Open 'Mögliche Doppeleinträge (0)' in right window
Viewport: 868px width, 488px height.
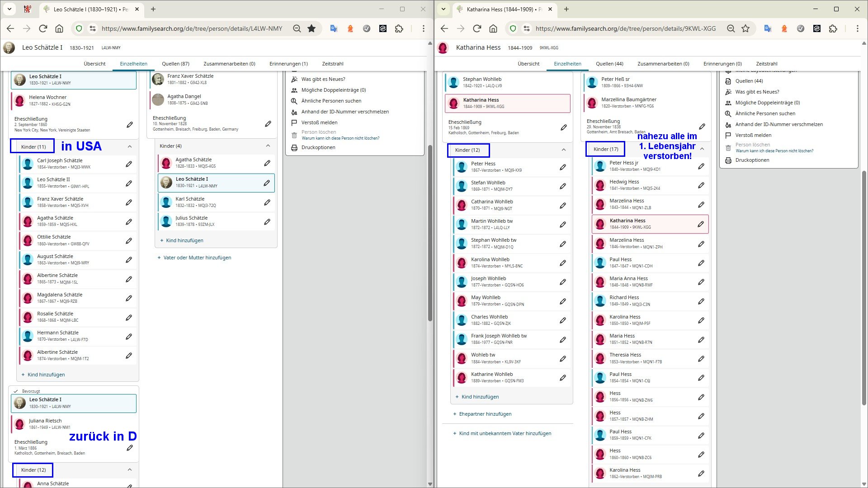tap(767, 103)
